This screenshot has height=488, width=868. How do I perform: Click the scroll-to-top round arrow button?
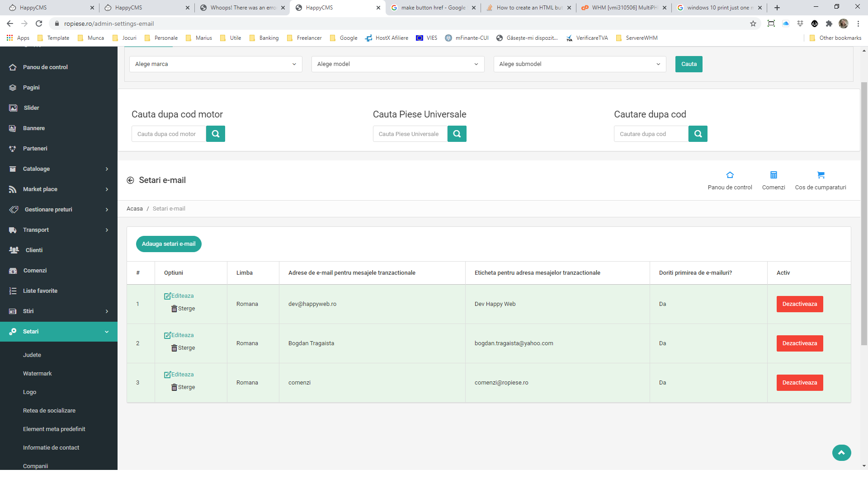[x=841, y=452]
